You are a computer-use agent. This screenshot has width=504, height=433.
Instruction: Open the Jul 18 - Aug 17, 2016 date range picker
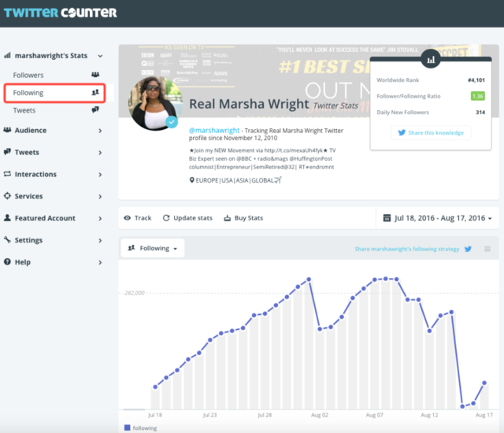[x=438, y=218]
